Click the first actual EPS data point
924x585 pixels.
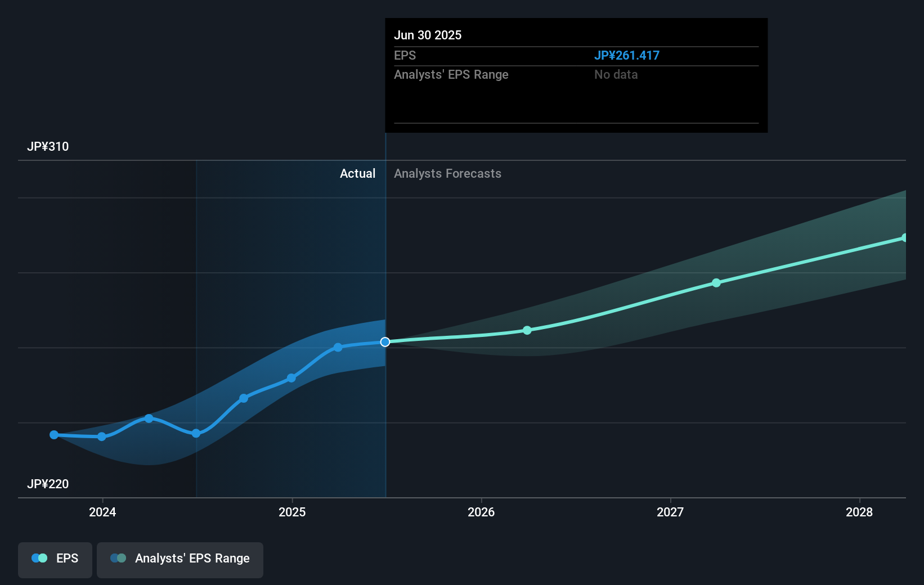click(x=53, y=434)
